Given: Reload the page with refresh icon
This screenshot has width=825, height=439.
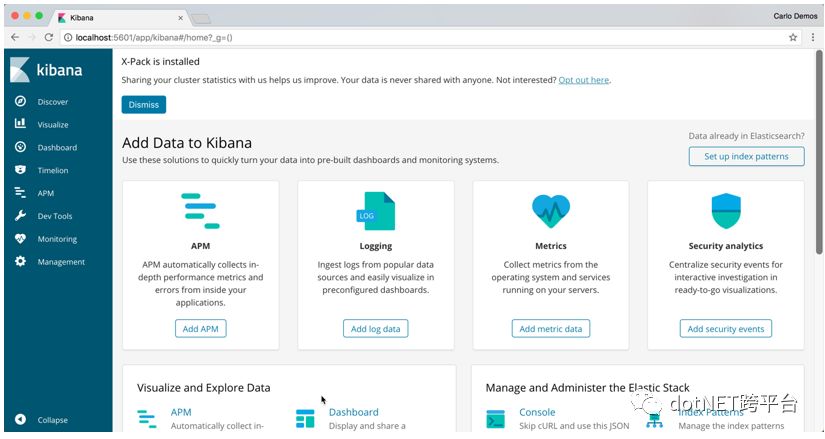Looking at the screenshot, I should (x=49, y=37).
